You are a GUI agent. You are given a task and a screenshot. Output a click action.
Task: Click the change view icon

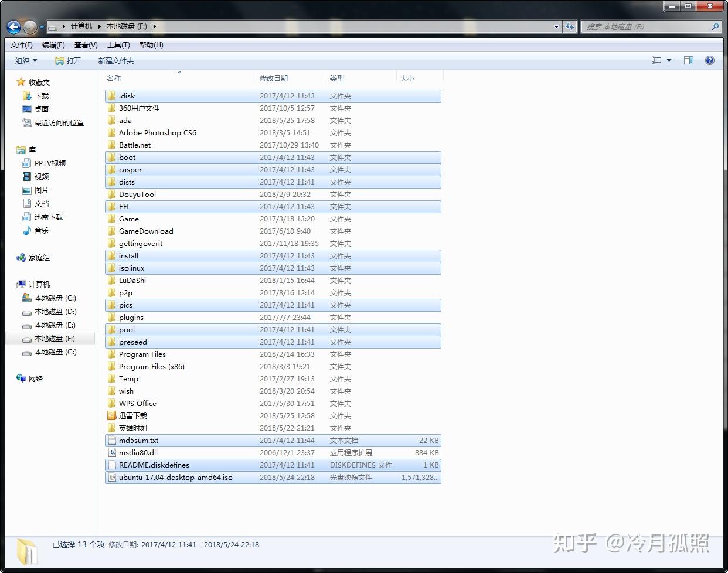click(x=656, y=60)
